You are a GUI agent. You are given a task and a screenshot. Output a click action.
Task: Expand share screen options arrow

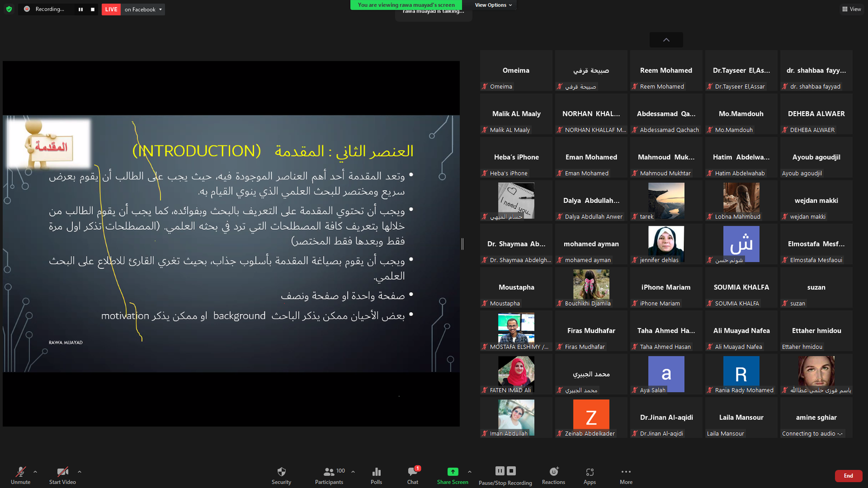point(470,472)
